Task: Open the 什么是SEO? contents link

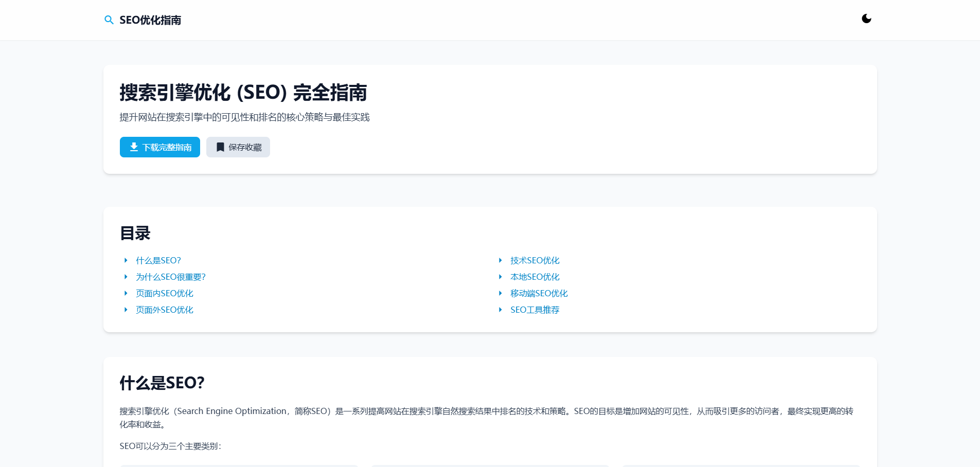Action: 158,261
